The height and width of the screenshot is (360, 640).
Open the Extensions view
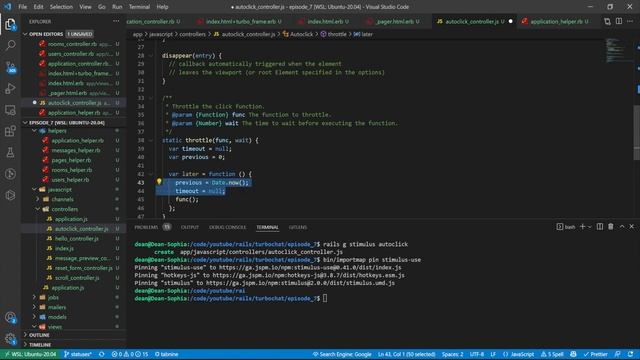10,131
